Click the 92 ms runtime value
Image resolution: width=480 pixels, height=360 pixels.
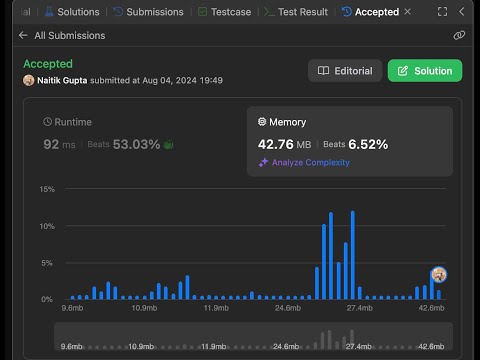pos(59,144)
